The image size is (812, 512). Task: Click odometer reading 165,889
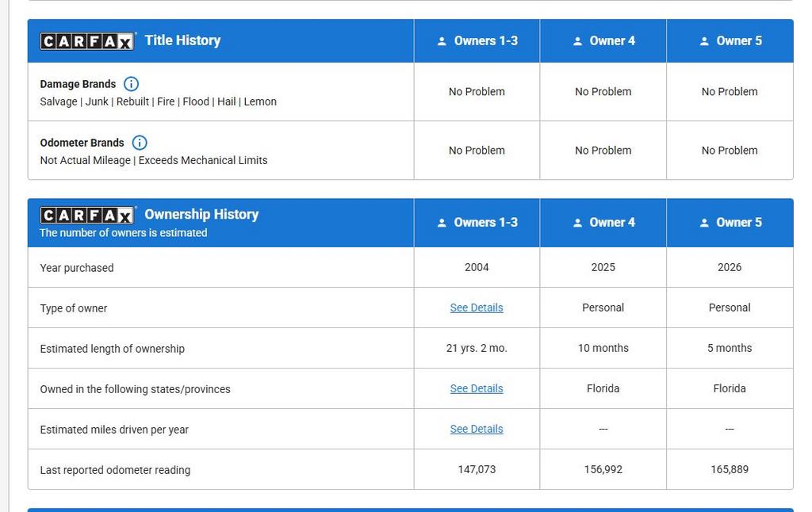point(730,469)
